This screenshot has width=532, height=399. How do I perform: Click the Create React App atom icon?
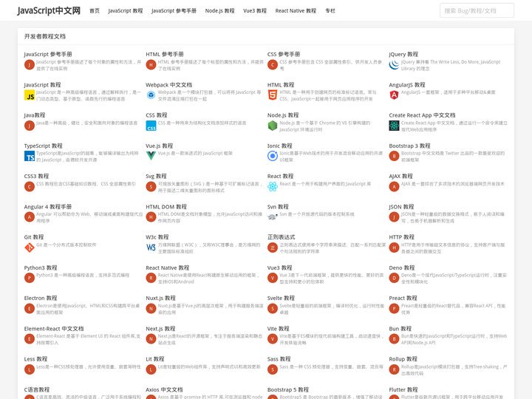coord(394,126)
